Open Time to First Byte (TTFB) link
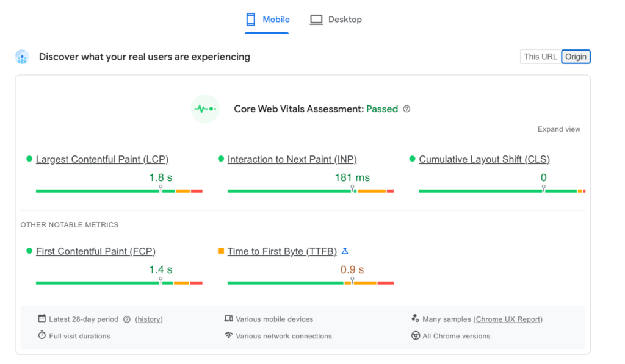The height and width of the screenshot is (364, 625). click(282, 251)
